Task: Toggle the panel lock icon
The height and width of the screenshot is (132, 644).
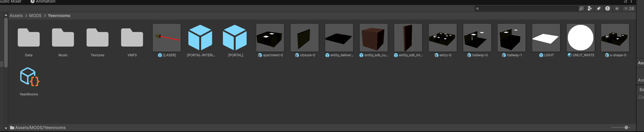Action: tap(625, 1)
